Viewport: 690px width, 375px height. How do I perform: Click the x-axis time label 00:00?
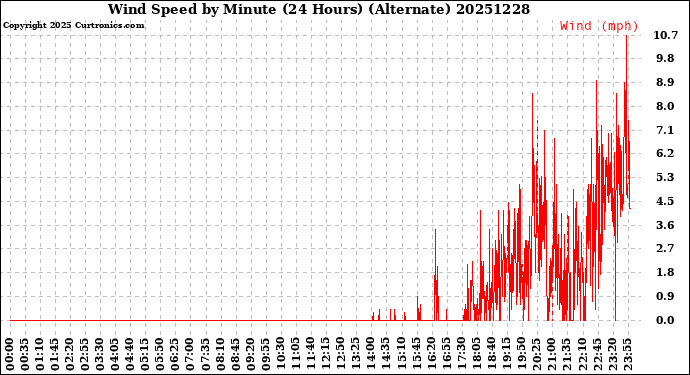coord(10,355)
